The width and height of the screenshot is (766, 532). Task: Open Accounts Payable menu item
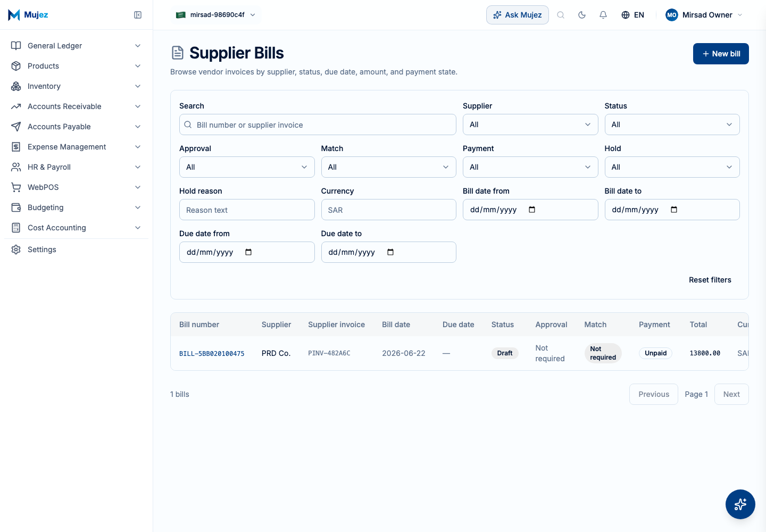pyautogui.click(x=76, y=127)
